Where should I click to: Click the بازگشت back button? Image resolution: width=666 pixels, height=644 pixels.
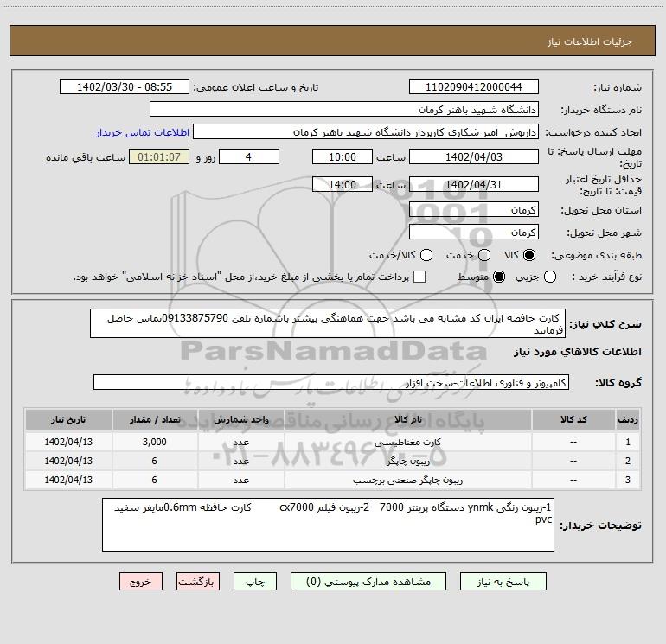198,582
